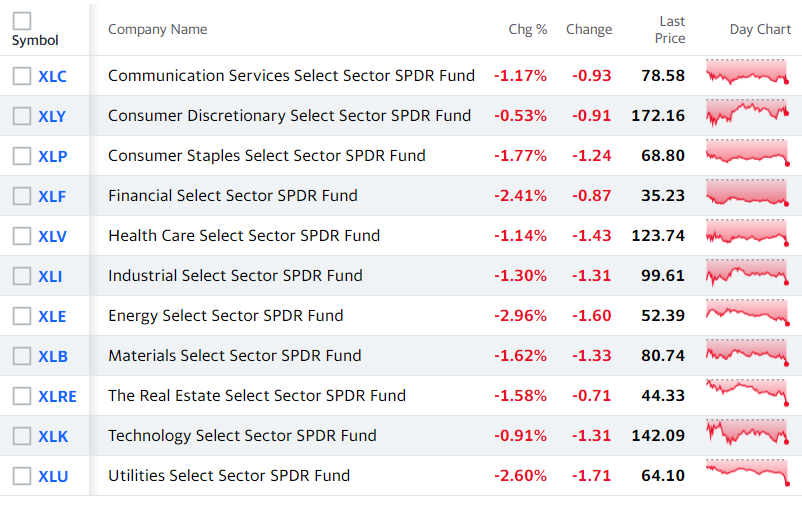The image size is (802, 508).
Task: Open the XLK ticker symbol link
Action: click(x=53, y=436)
